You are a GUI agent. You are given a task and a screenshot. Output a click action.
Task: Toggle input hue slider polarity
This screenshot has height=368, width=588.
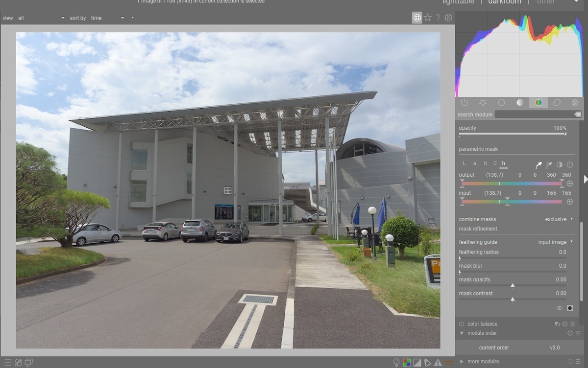click(x=570, y=202)
